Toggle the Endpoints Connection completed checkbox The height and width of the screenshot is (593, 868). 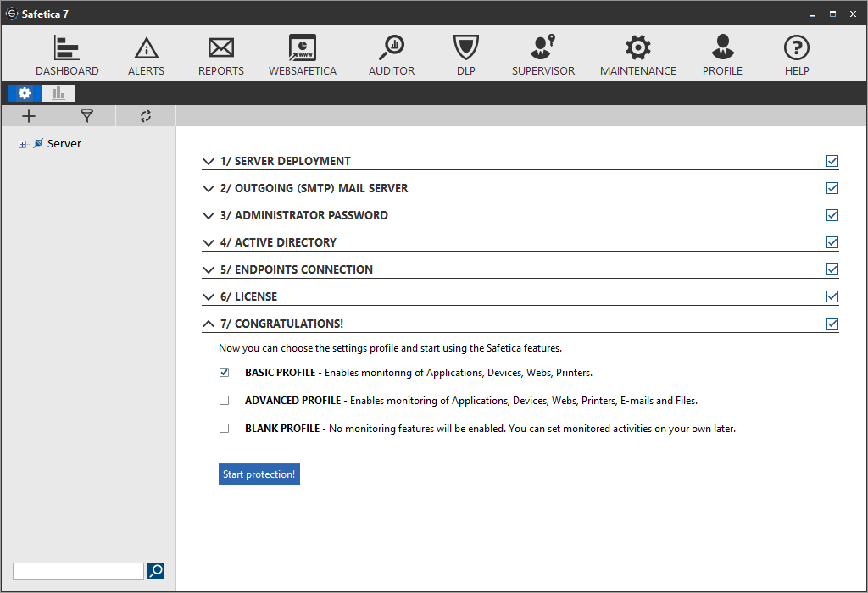tap(832, 269)
